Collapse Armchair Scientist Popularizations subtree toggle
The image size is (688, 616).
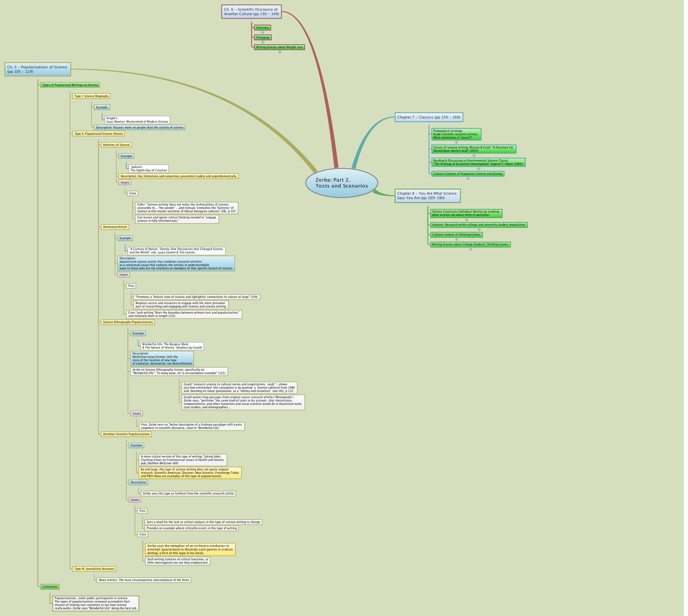point(126,439)
